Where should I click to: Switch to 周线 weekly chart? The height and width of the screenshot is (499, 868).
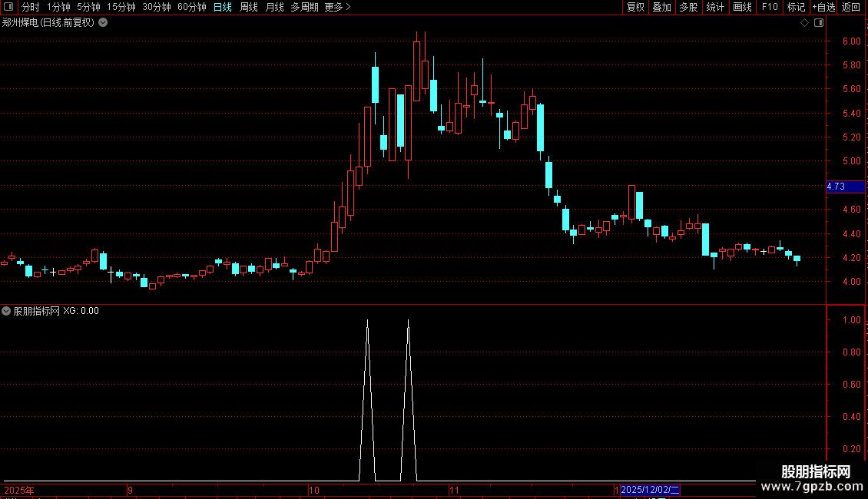[x=249, y=7]
